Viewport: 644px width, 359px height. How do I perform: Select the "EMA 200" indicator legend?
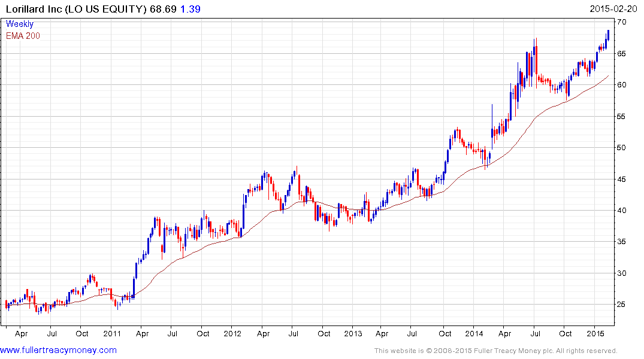click(23, 35)
